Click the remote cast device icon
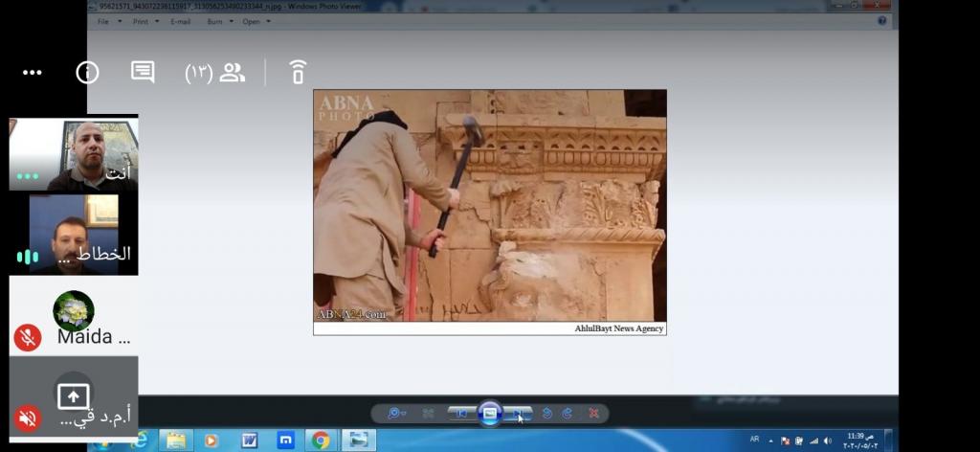980x452 pixels. click(x=298, y=73)
